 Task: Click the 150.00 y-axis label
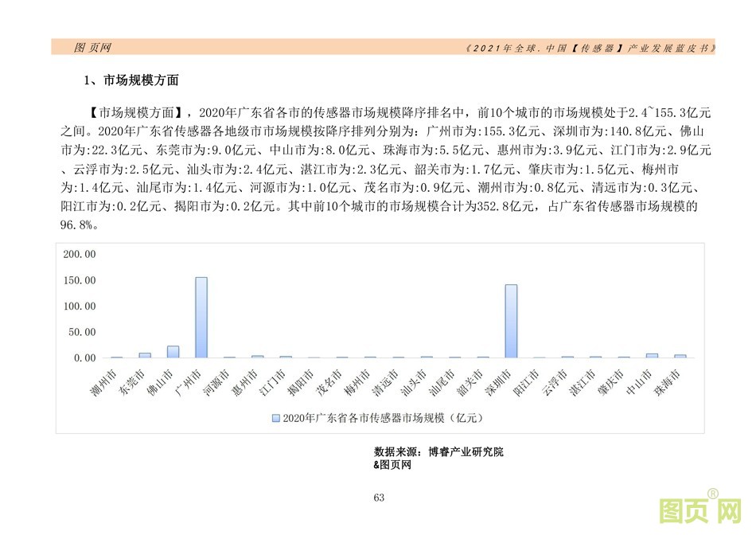point(79,280)
